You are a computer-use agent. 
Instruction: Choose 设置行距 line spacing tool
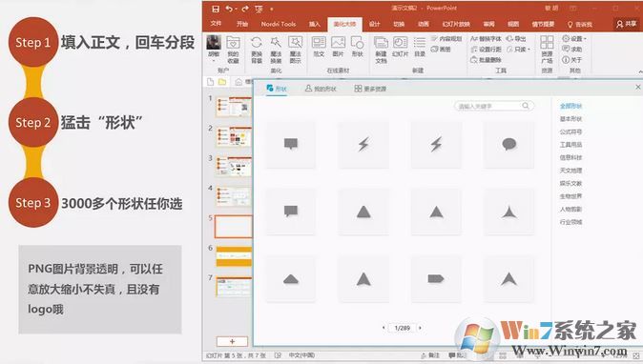[x=486, y=50]
